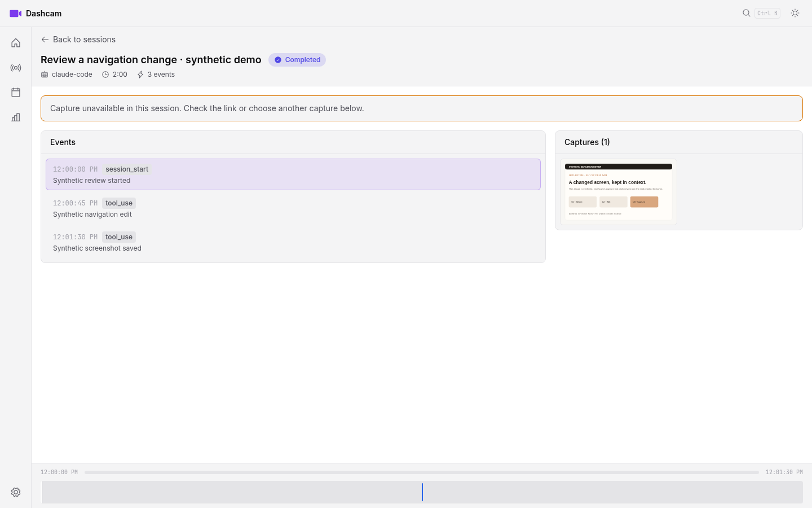Click the 12:01:30 PM timeline end label
The width and height of the screenshot is (812, 508).
click(784, 472)
